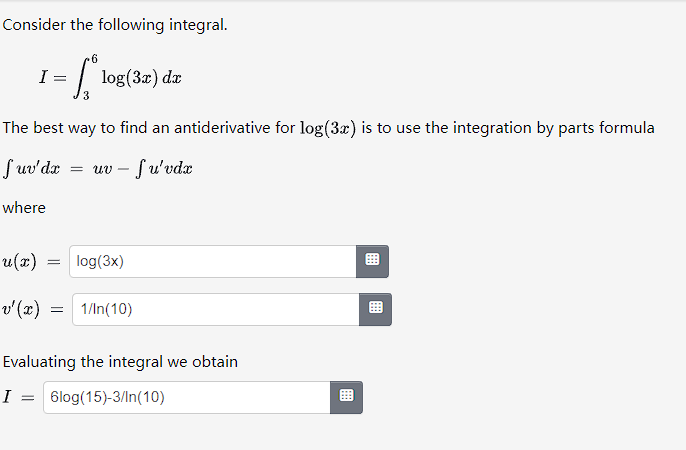Select the upper limit 6 on the integral
This screenshot has height=450, width=686.
pyautogui.click(x=94, y=59)
